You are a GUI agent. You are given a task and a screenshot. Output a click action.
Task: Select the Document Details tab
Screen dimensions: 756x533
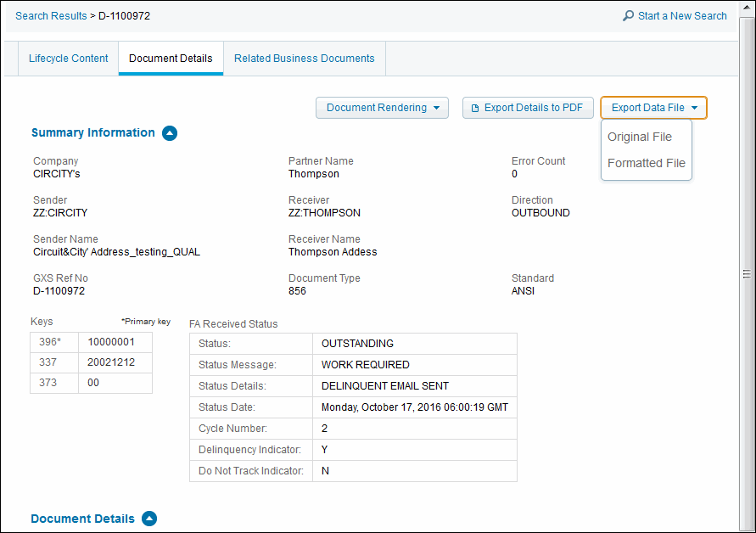coord(171,59)
